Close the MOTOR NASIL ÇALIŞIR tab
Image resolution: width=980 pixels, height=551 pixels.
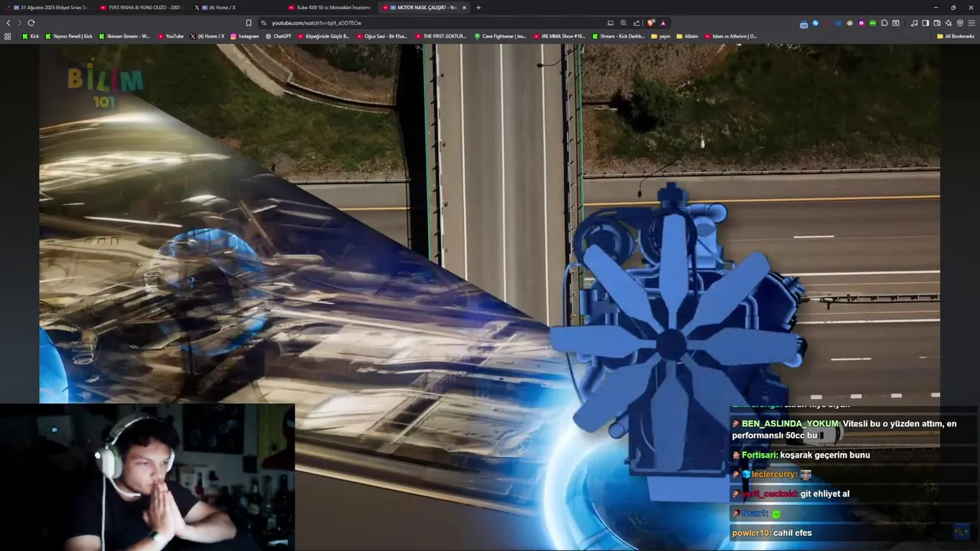tap(464, 8)
